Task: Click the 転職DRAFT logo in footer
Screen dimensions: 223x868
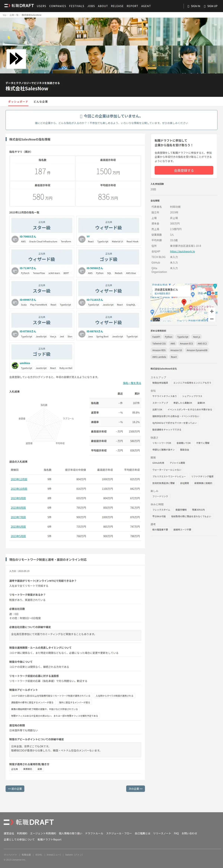Action: point(29,822)
